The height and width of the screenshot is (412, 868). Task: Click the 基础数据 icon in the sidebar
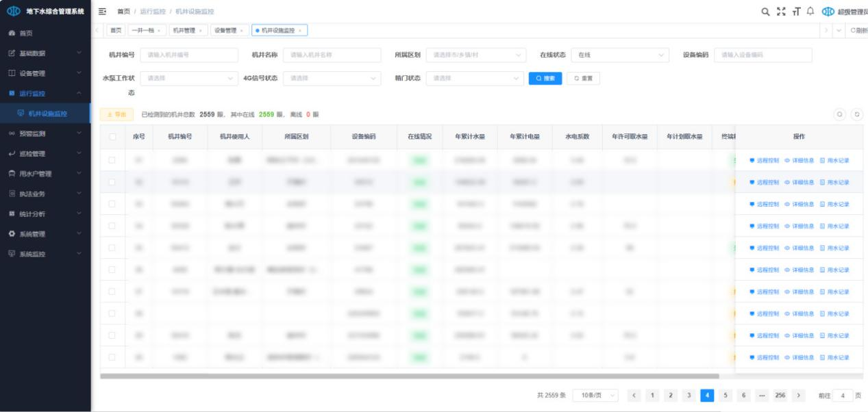tap(12, 53)
